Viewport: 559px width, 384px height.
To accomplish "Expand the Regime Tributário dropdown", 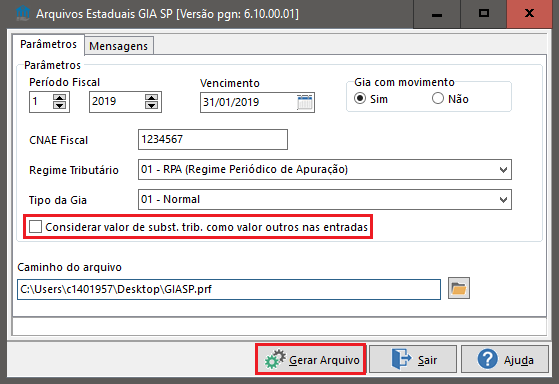I will [x=503, y=170].
